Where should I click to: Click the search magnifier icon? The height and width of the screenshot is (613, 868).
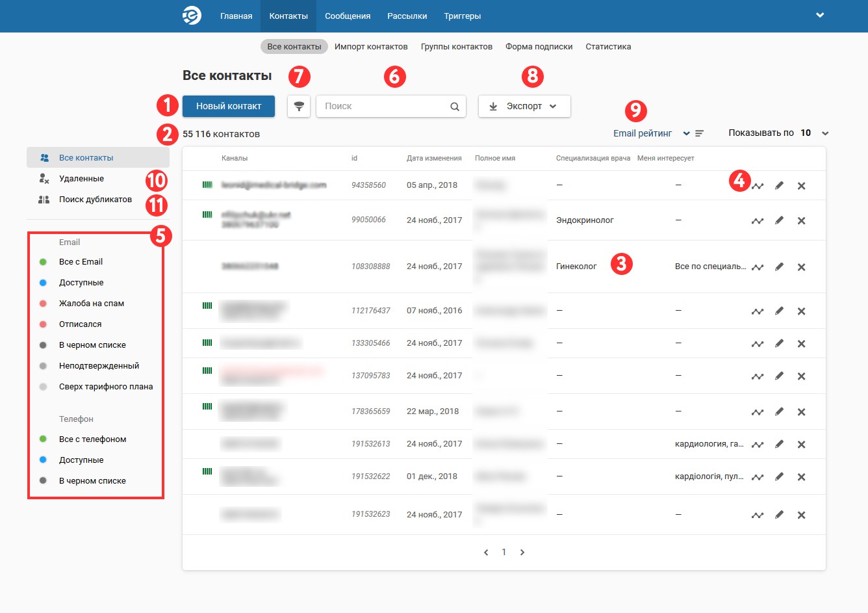455,107
